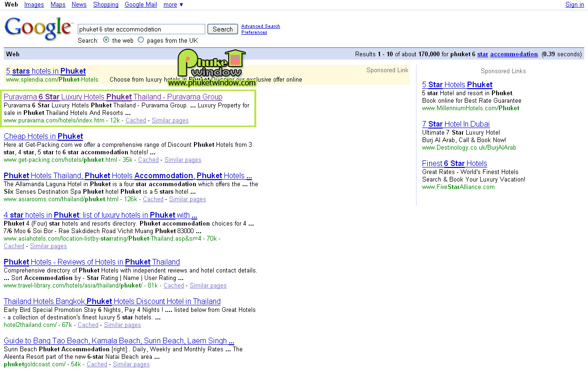Open "Phuket Hotels Thailand, Phuket Hotels Accommodation" result
Viewport: 588px width, 371px height.
point(128,175)
